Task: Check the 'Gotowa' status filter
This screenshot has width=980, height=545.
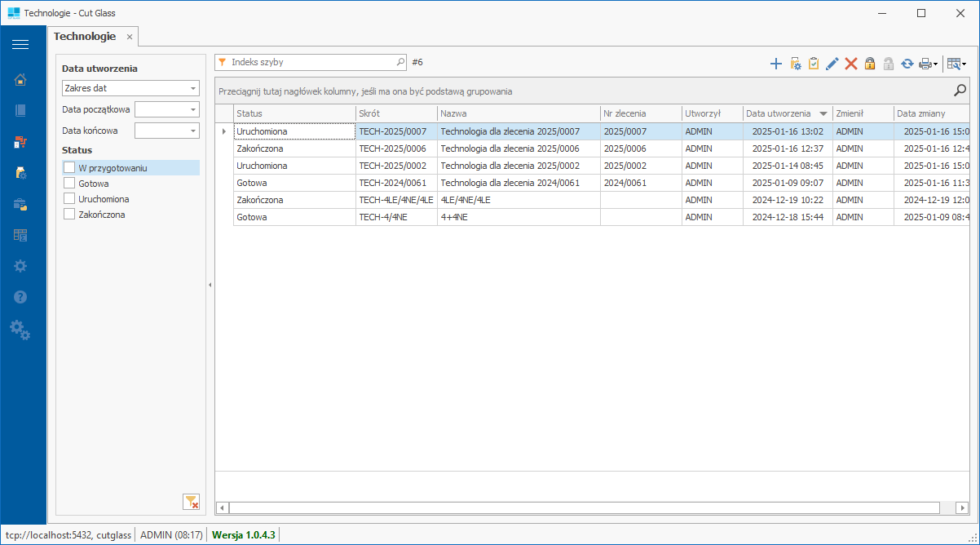Action: click(x=69, y=184)
